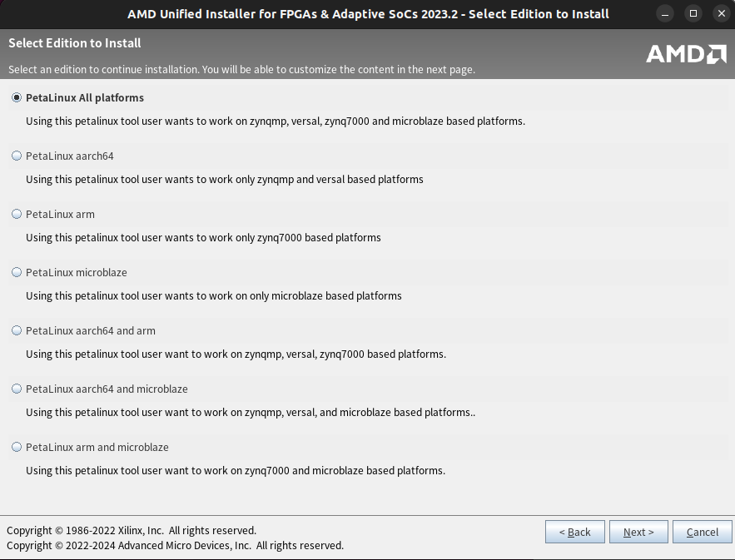Screen dimensions: 735x560
Task: Minimize the installer window
Action: tap(665, 14)
